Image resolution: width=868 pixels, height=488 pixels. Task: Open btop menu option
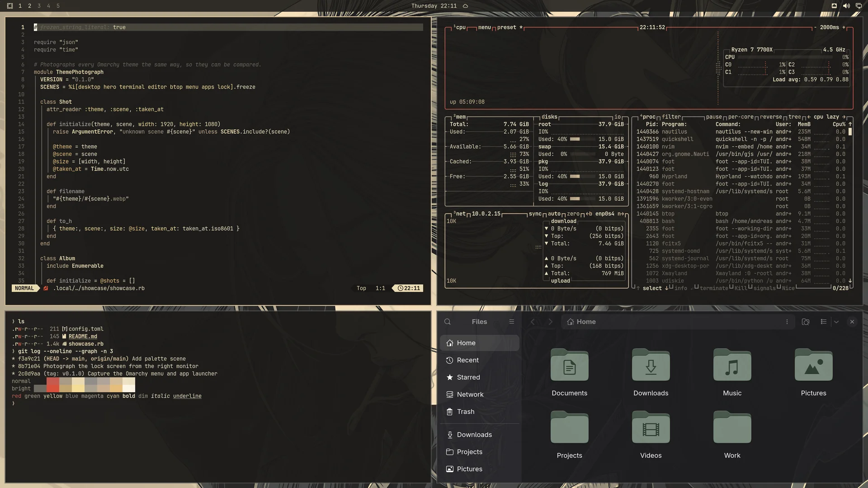[x=484, y=27]
